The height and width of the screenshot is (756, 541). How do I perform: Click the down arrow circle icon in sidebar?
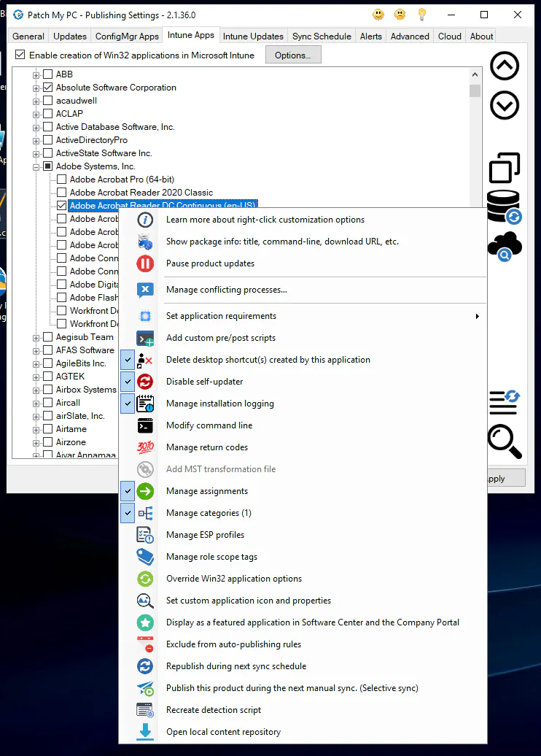point(505,106)
